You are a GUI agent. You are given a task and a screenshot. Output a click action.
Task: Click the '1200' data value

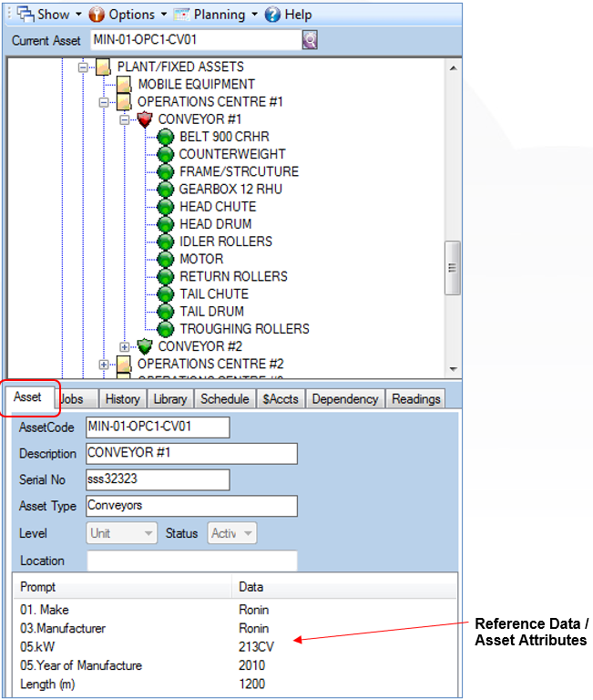(x=251, y=684)
